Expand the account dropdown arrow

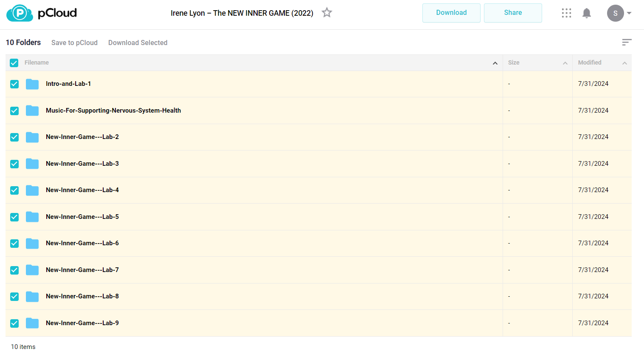pos(629,13)
